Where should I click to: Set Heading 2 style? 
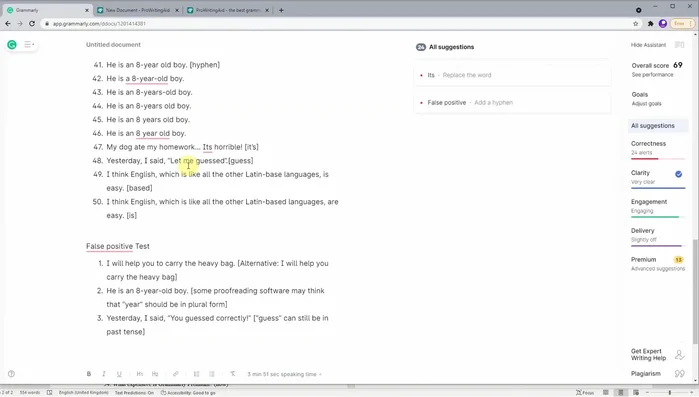pos(155,374)
